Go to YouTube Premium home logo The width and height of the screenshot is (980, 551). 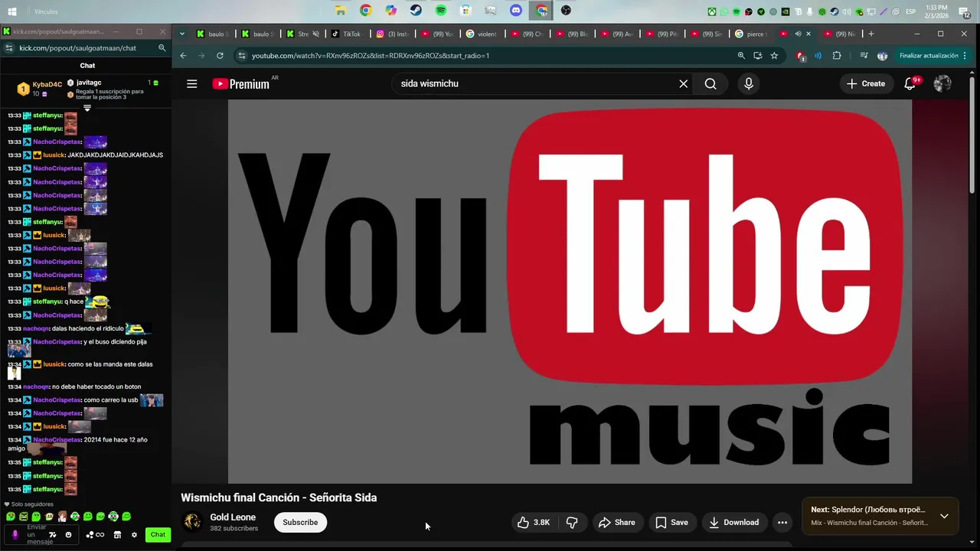[x=241, y=84]
